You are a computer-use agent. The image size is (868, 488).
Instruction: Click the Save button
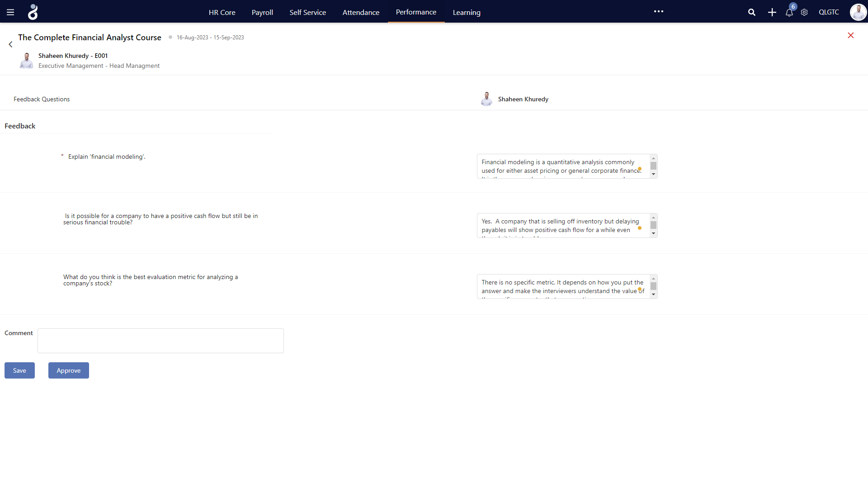(19, 370)
